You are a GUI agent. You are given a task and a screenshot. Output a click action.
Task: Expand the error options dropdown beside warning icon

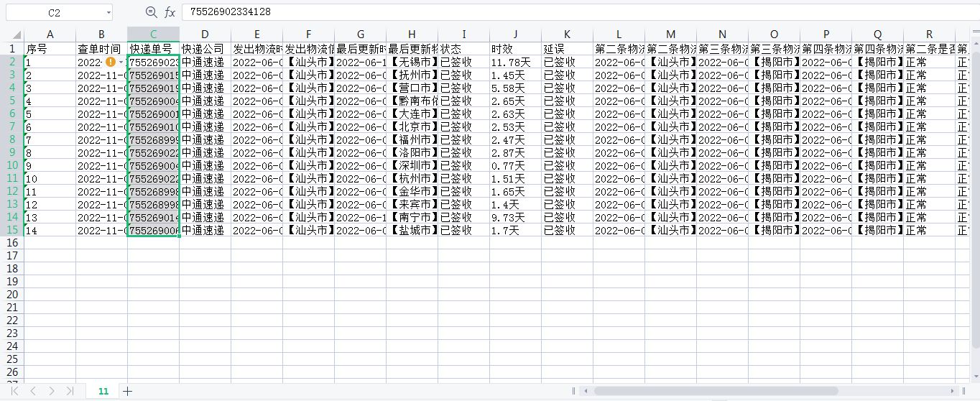121,63
